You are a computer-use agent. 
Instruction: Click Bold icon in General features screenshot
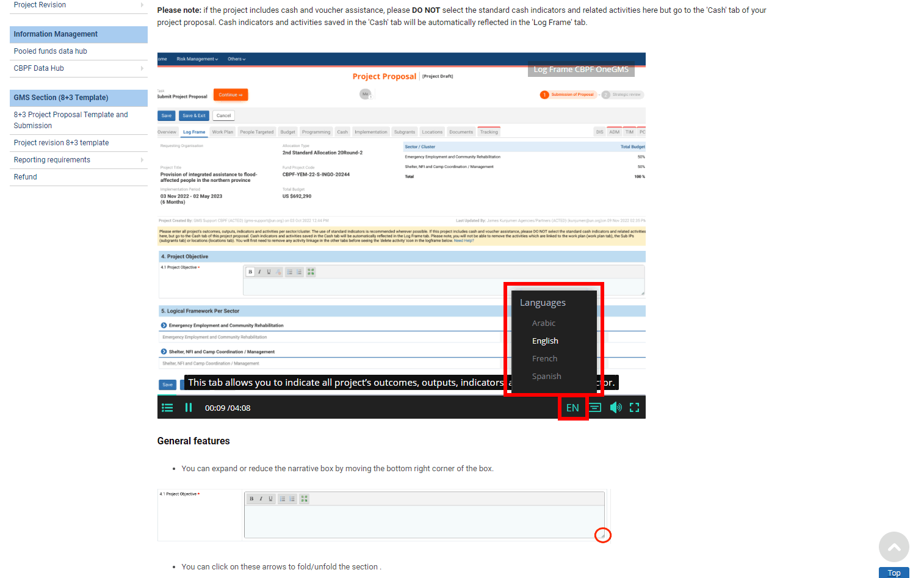[251, 499]
